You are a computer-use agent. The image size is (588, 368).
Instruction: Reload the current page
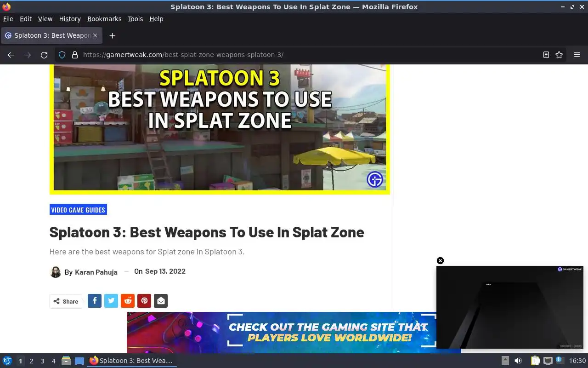click(44, 55)
